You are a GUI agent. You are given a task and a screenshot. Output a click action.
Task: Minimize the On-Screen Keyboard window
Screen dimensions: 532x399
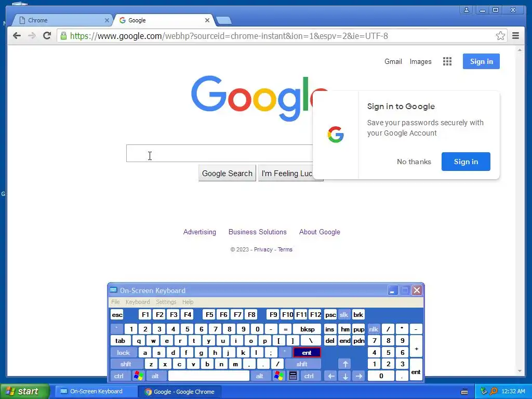click(392, 290)
